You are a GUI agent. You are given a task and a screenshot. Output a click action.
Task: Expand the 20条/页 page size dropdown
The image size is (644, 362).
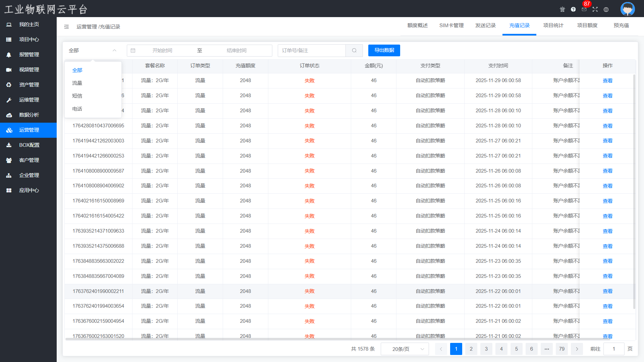[405, 349]
